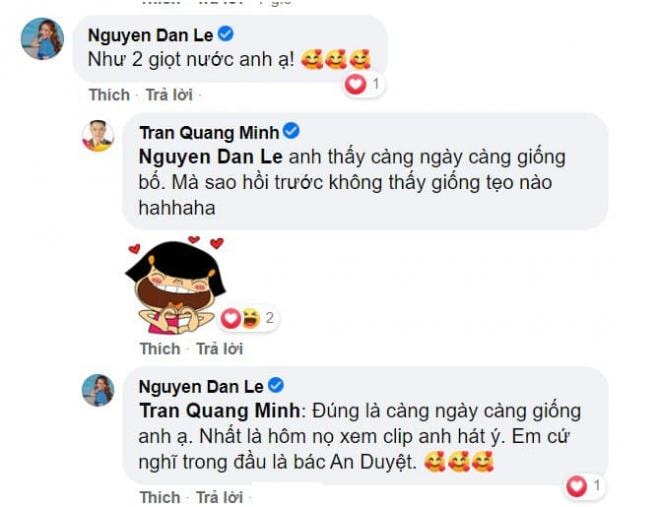
Task: Click verified badge next to Tran Quang Minh
Action: [x=291, y=131]
